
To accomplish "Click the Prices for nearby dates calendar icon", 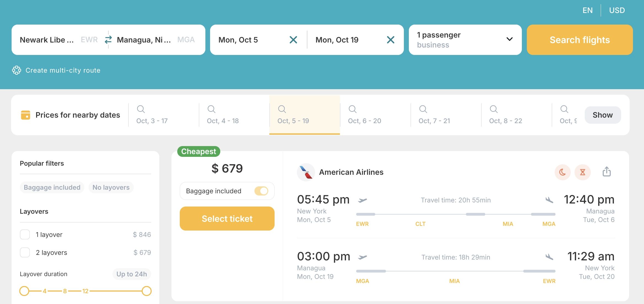I will point(26,115).
